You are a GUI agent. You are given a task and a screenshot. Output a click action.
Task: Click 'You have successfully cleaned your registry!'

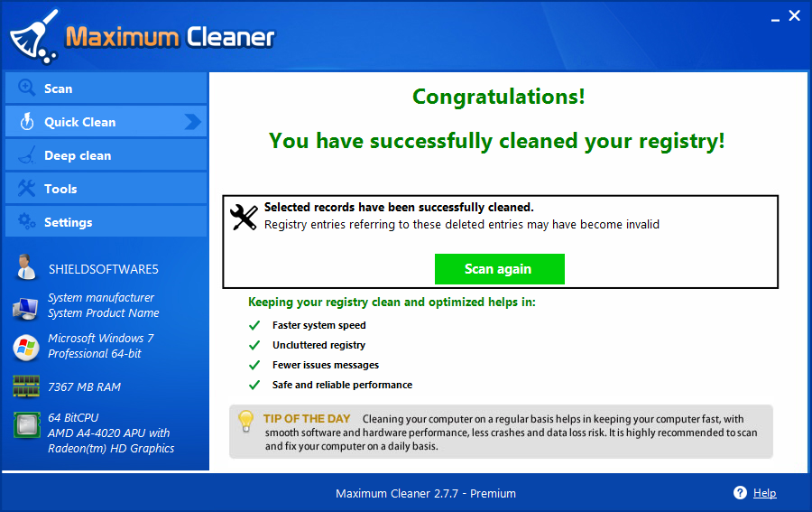(496, 141)
